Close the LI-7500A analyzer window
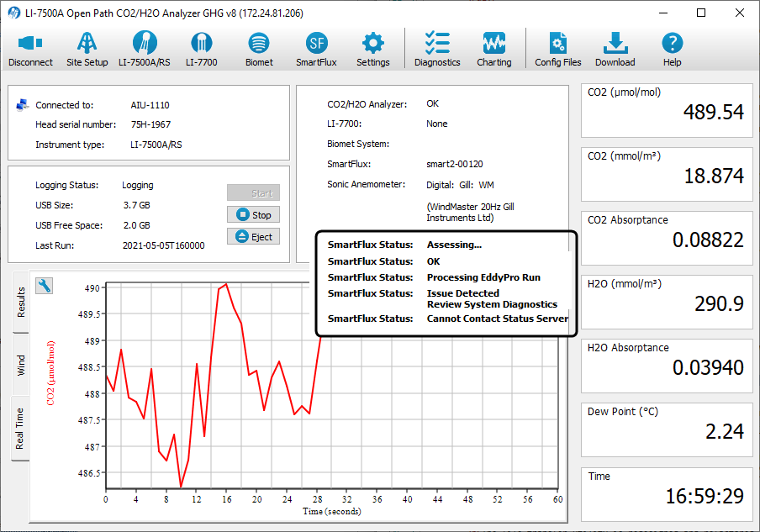Screen dimensions: 760x532 click(740, 13)
